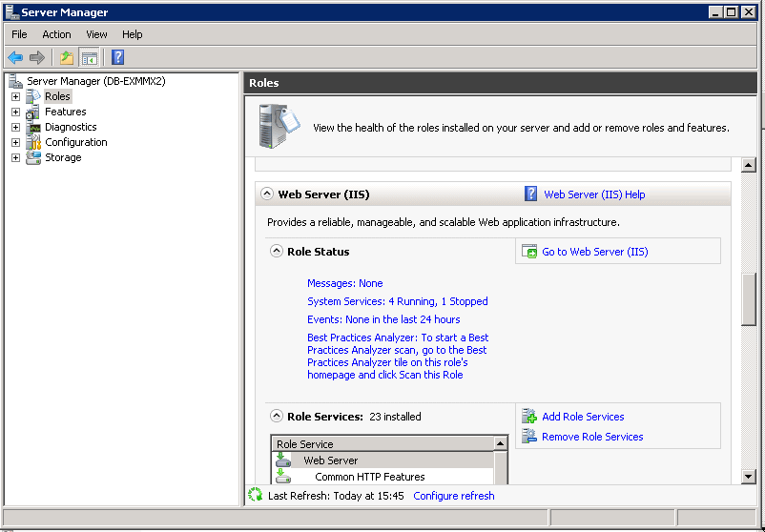Click the Best Practices Analyzer link
This screenshot has width=765, height=532.
tap(398, 356)
